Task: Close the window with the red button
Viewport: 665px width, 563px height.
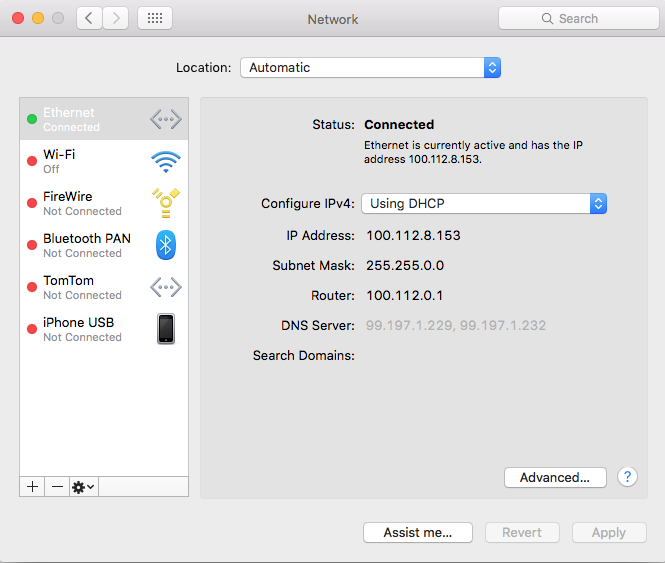Action: (x=18, y=18)
